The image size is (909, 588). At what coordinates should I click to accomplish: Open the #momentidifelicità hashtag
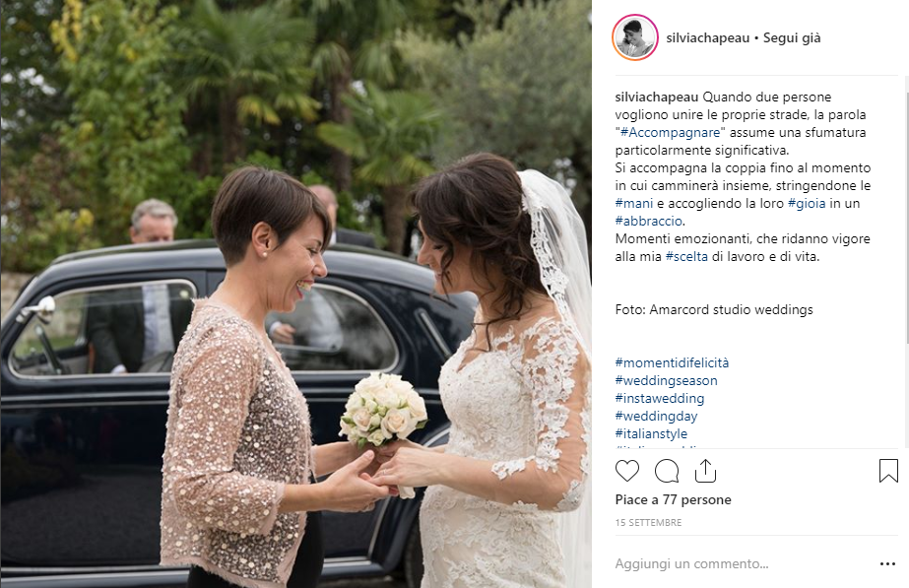pos(672,363)
